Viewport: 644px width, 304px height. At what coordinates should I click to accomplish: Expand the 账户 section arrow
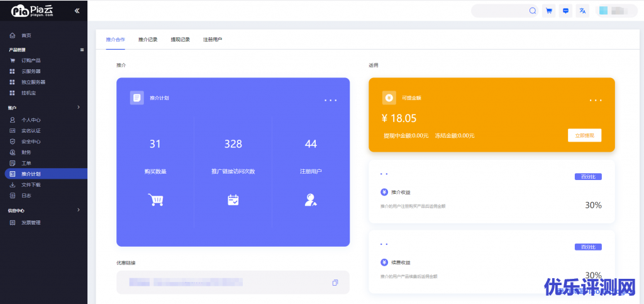coord(79,108)
